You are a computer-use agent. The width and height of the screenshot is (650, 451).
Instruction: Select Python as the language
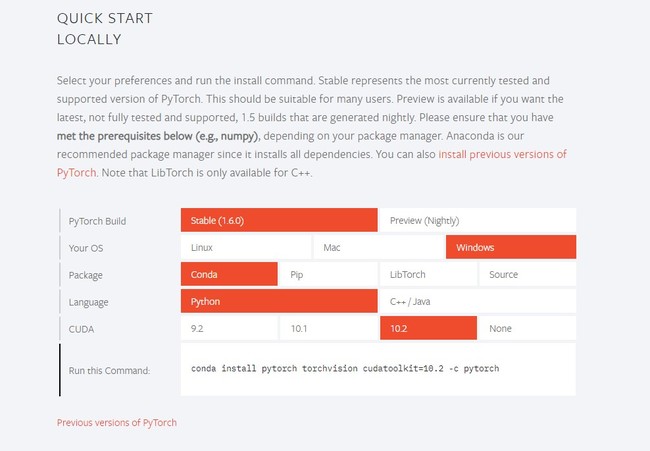tap(279, 301)
